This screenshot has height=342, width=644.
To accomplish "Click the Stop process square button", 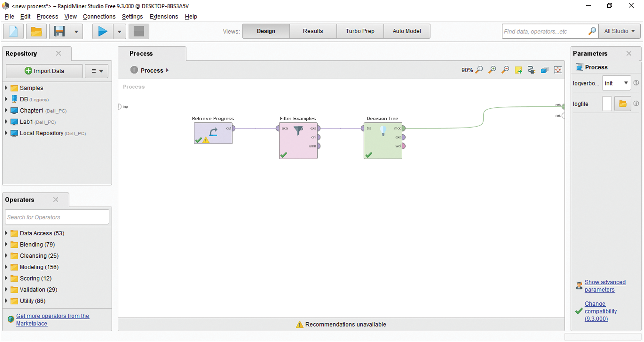I will (x=139, y=32).
